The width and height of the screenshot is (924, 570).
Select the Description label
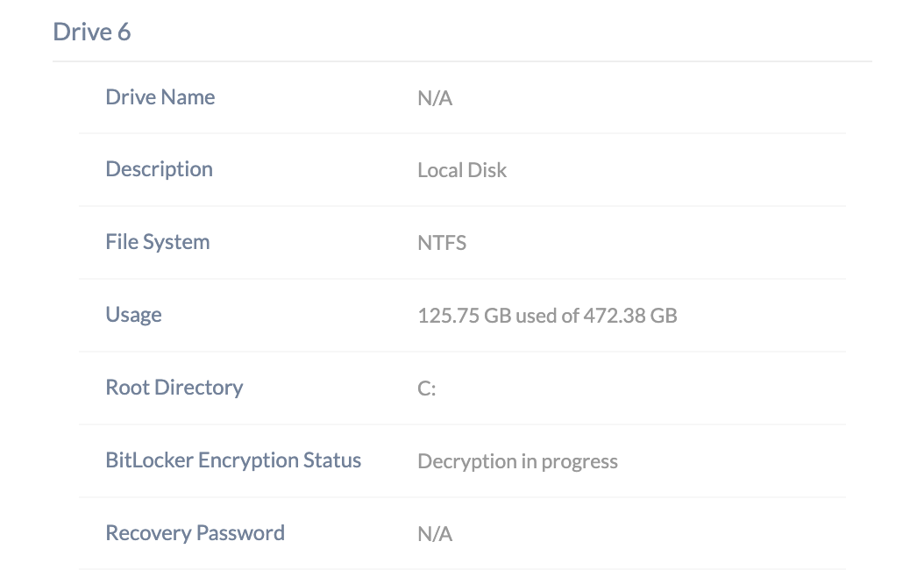(159, 169)
